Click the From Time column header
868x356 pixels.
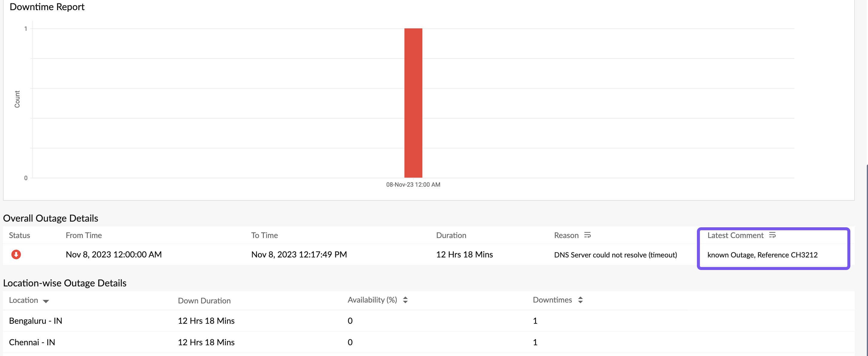point(83,235)
